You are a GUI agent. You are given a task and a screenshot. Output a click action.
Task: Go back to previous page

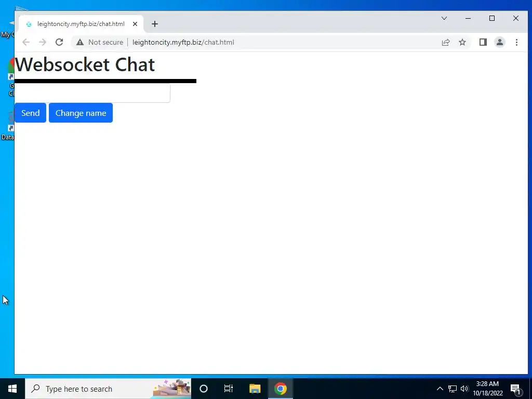click(x=26, y=42)
